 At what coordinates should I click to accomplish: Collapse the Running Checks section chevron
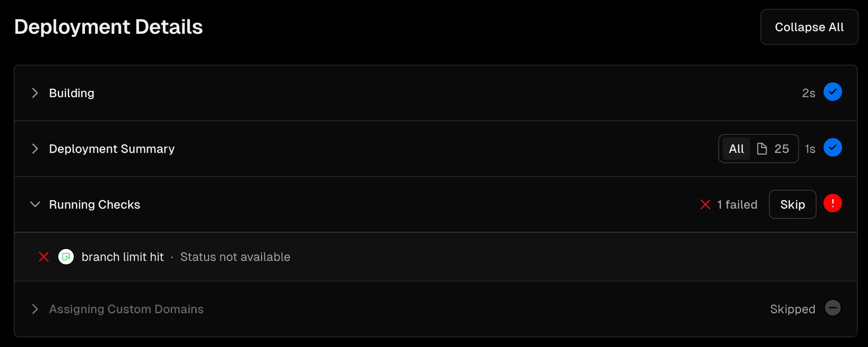35,204
